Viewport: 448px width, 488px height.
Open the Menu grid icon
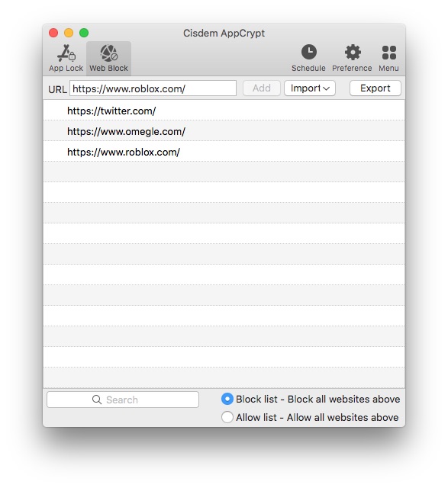pos(388,53)
